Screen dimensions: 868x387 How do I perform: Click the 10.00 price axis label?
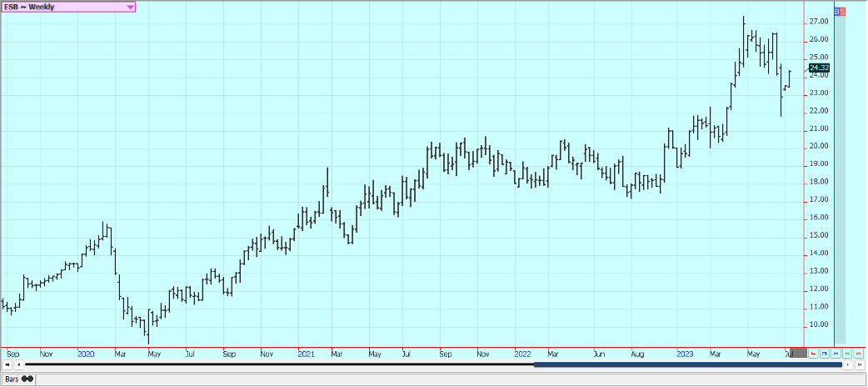819,324
